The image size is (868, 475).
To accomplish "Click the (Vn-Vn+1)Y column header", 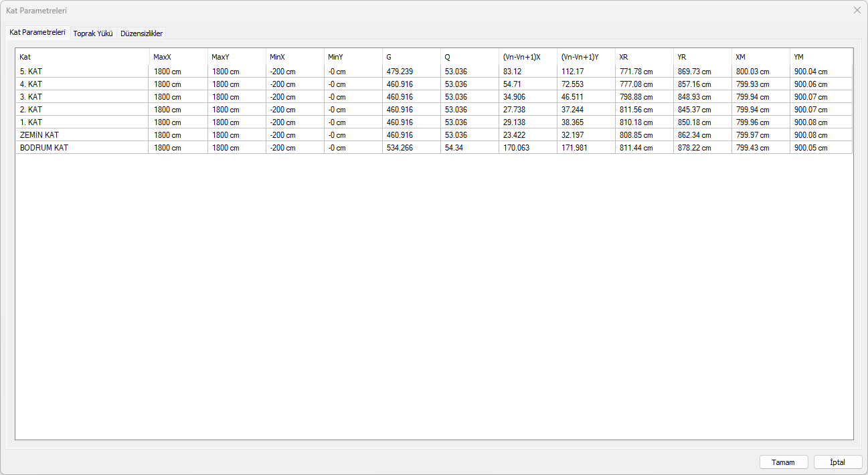I will click(x=586, y=57).
